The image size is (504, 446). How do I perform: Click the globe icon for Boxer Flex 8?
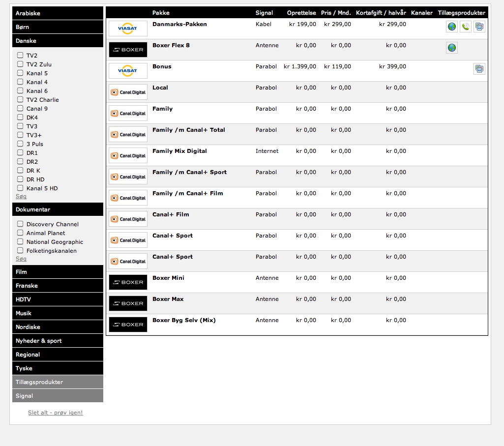(x=452, y=48)
